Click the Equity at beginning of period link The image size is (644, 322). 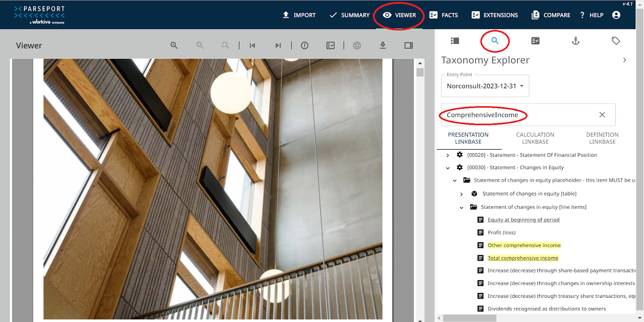click(523, 220)
